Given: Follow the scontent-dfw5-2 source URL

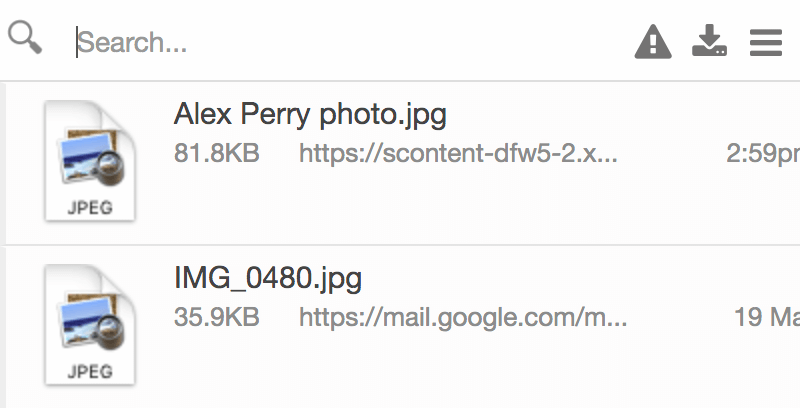Looking at the screenshot, I should [458, 154].
